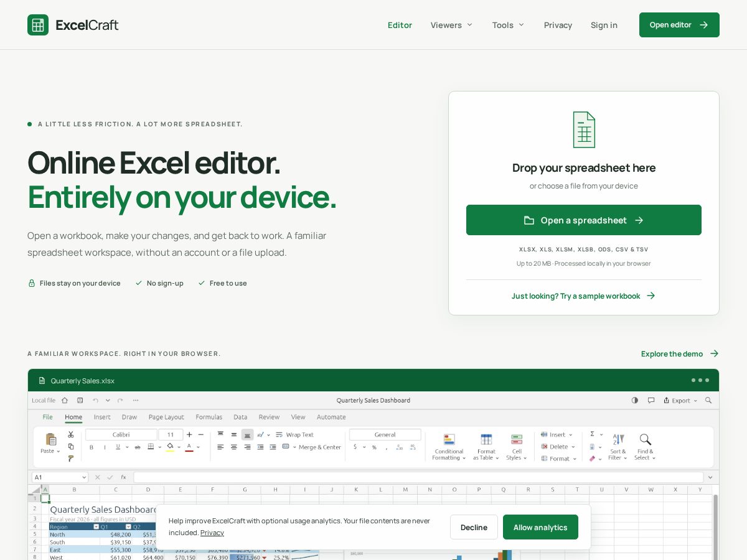Toggle the dark/light theme half-circle icon
This screenshot has width=747, height=560.
click(x=635, y=400)
